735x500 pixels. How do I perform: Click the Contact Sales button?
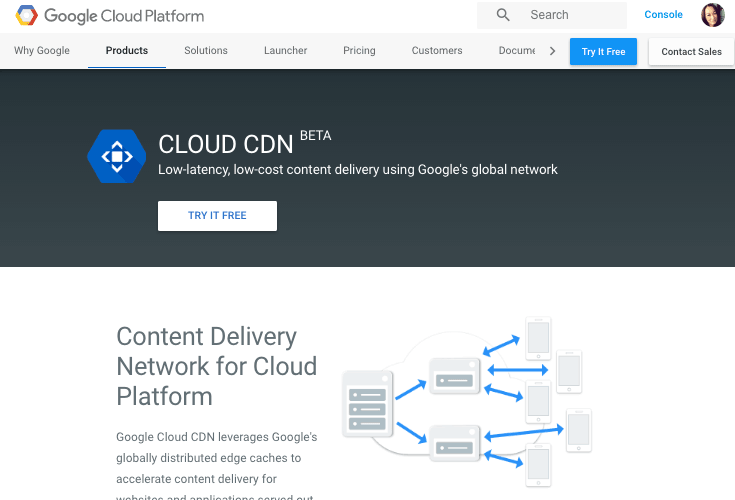(691, 52)
